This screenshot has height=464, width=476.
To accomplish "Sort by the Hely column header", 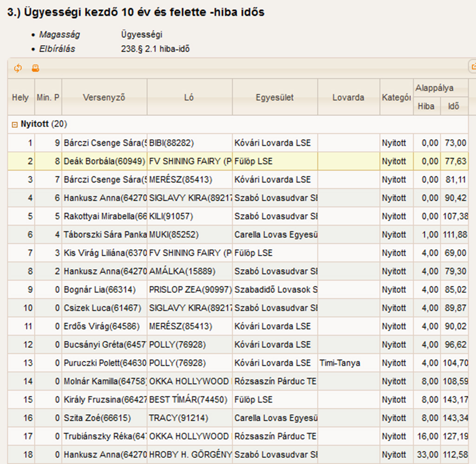I will click(20, 97).
